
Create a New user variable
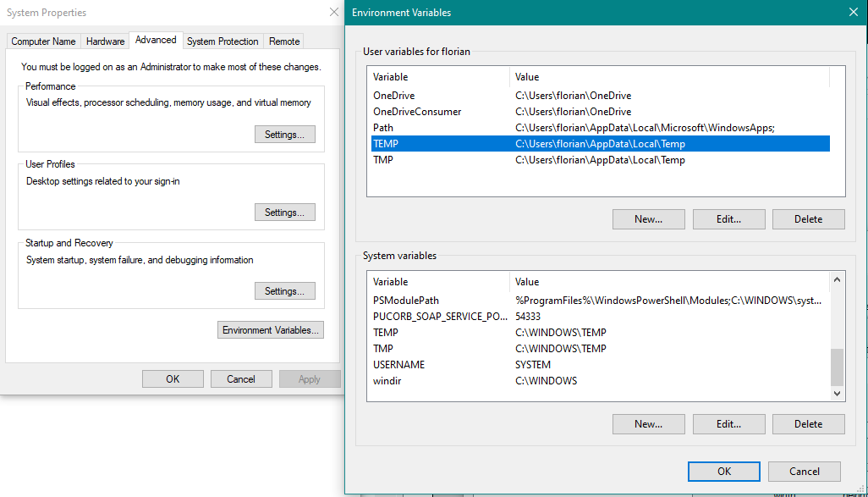tap(648, 219)
